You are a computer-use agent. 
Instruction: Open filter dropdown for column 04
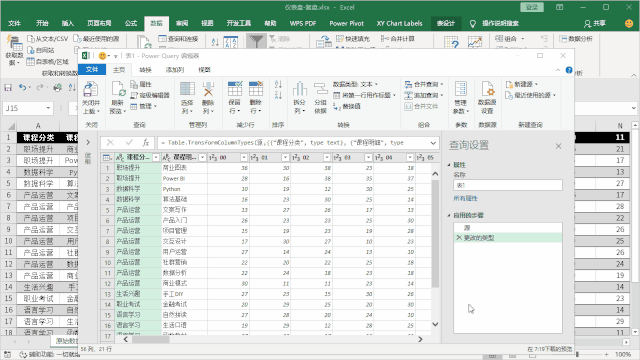click(x=410, y=158)
